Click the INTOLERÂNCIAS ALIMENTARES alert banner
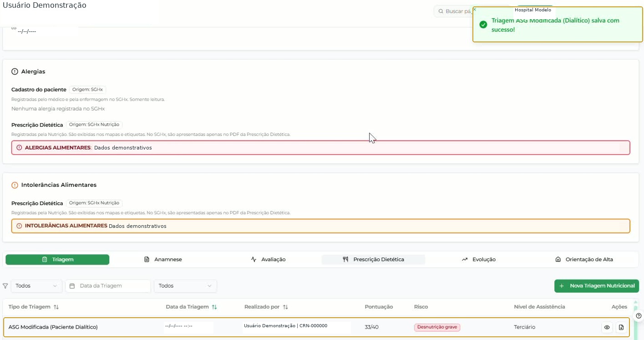644x340 pixels. point(320,226)
